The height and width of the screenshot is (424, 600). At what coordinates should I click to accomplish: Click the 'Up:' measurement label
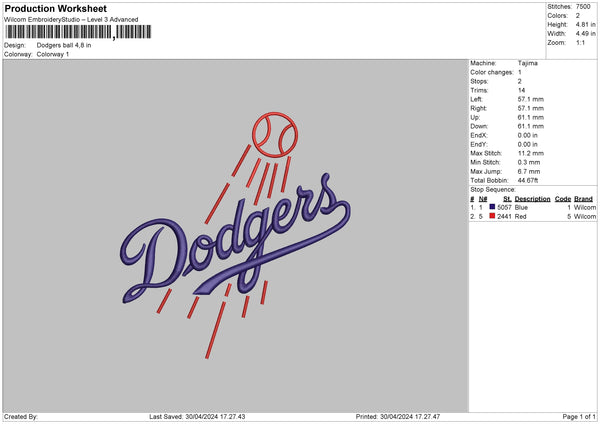[475, 117]
